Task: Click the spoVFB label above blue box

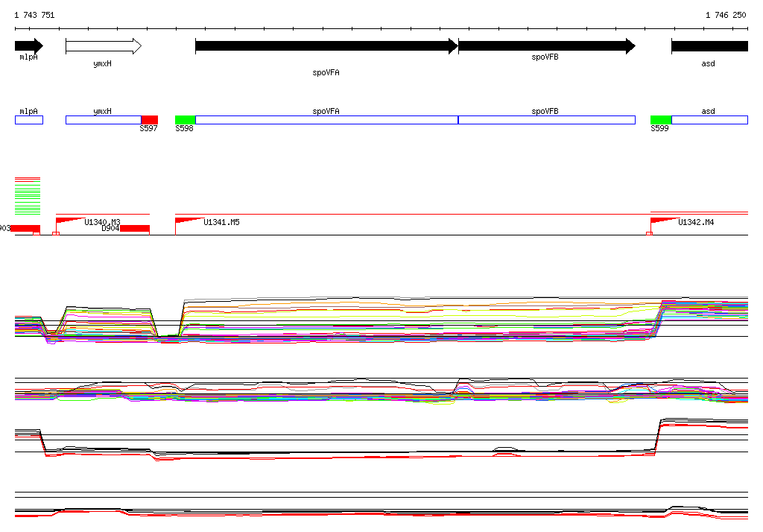Action: 545,112
